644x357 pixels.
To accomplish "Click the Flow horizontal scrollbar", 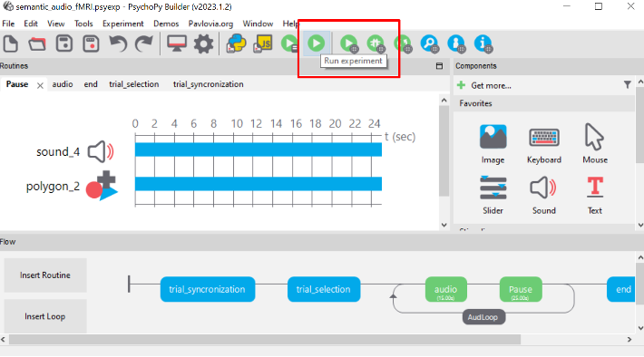I will pos(265,340).
